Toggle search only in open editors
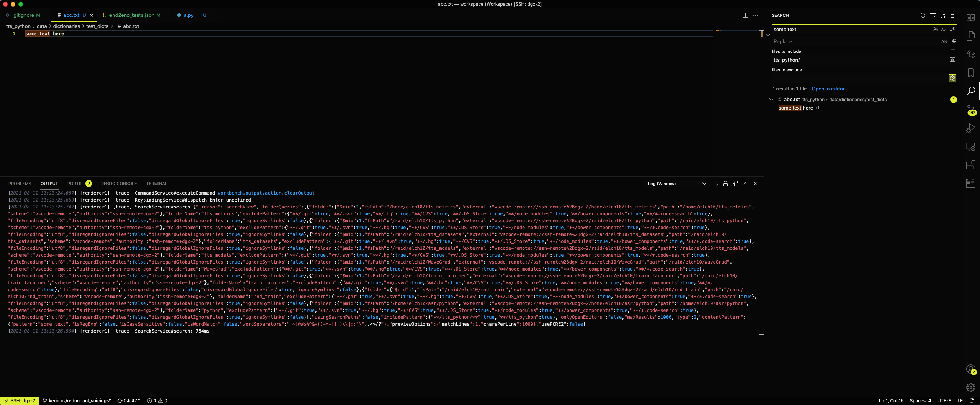This screenshot has width=980, height=405. [952, 60]
